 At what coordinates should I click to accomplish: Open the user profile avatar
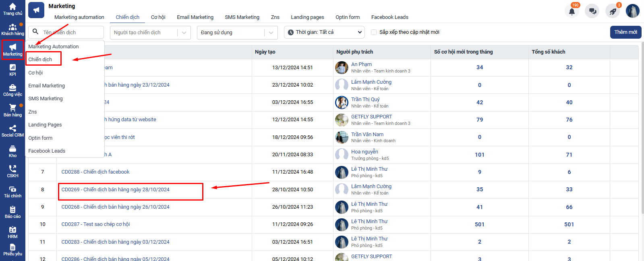click(632, 11)
